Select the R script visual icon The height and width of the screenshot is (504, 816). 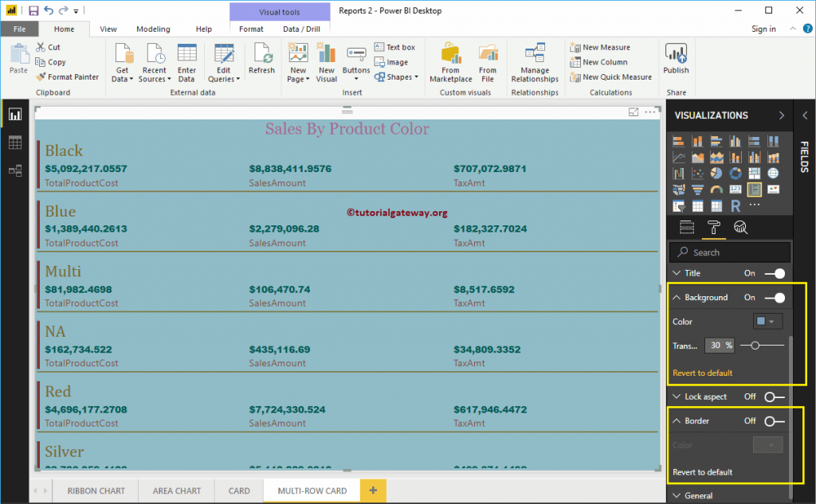[x=736, y=205]
